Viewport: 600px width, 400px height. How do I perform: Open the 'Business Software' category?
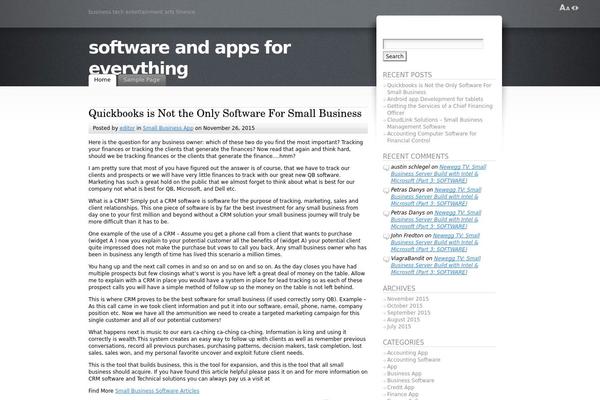coord(411,380)
